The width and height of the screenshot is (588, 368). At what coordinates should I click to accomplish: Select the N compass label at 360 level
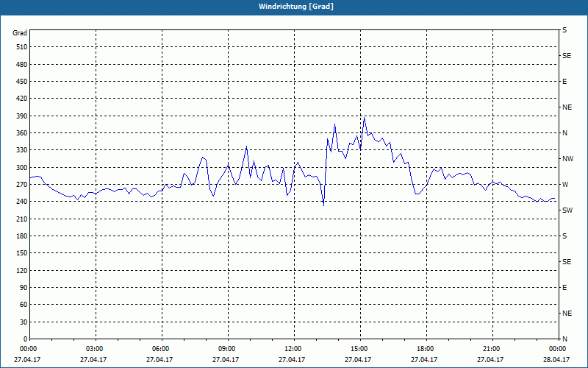pyautogui.click(x=564, y=133)
